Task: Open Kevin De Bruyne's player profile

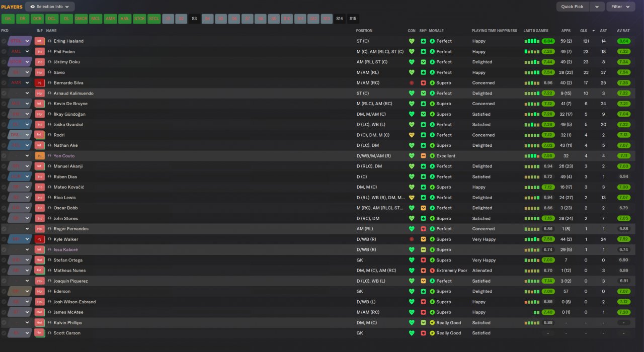Action: tap(70, 104)
